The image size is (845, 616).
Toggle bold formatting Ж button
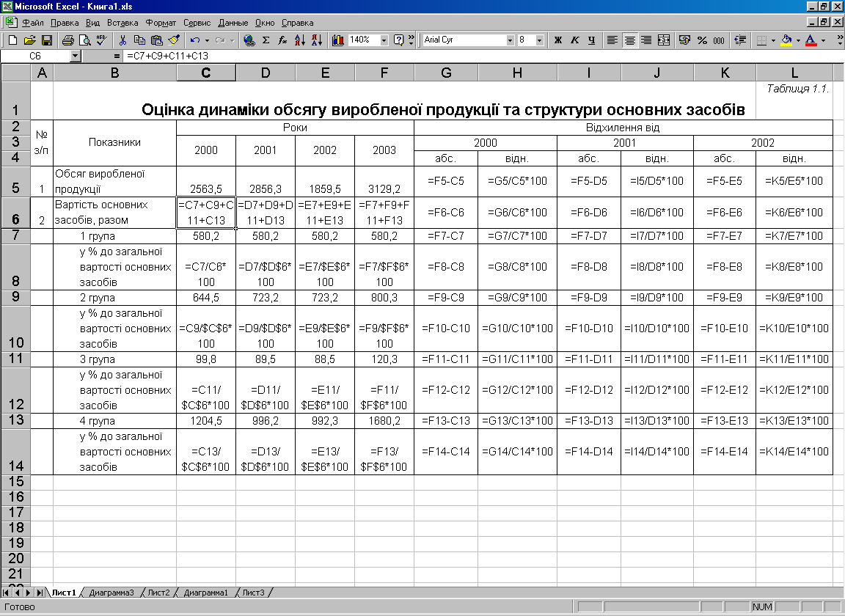click(558, 40)
